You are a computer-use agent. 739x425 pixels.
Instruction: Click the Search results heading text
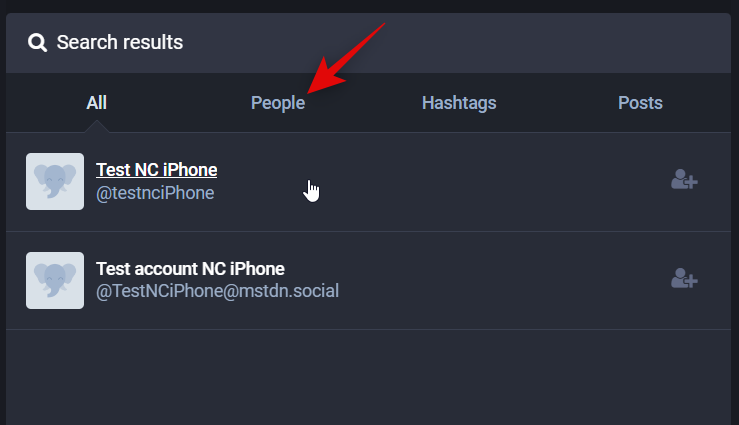coord(120,43)
